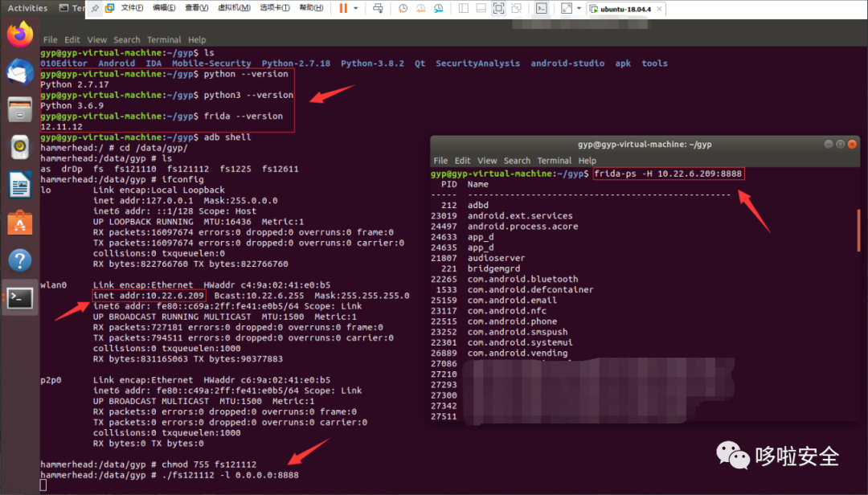Open the Files manager in the dock

point(20,109)
